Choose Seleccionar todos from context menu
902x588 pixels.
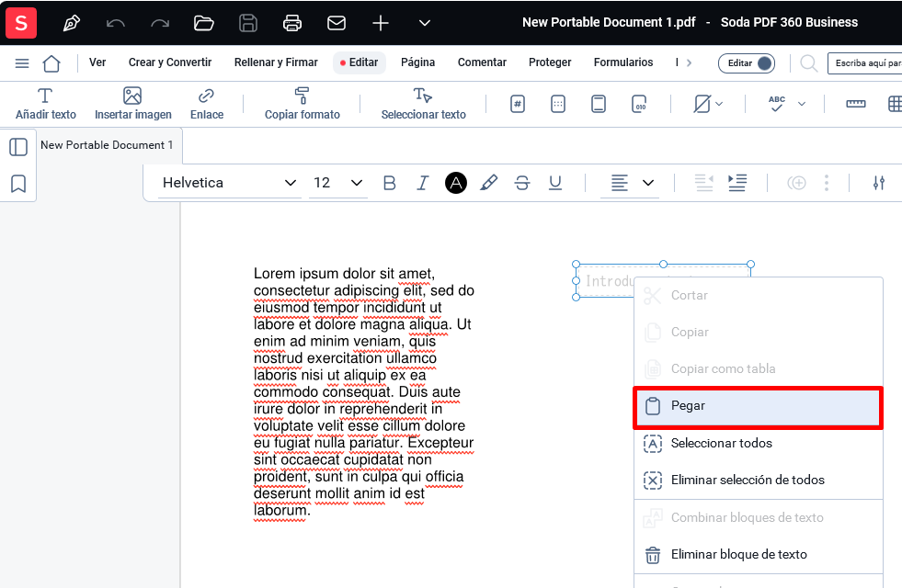[x=759, y=443]
